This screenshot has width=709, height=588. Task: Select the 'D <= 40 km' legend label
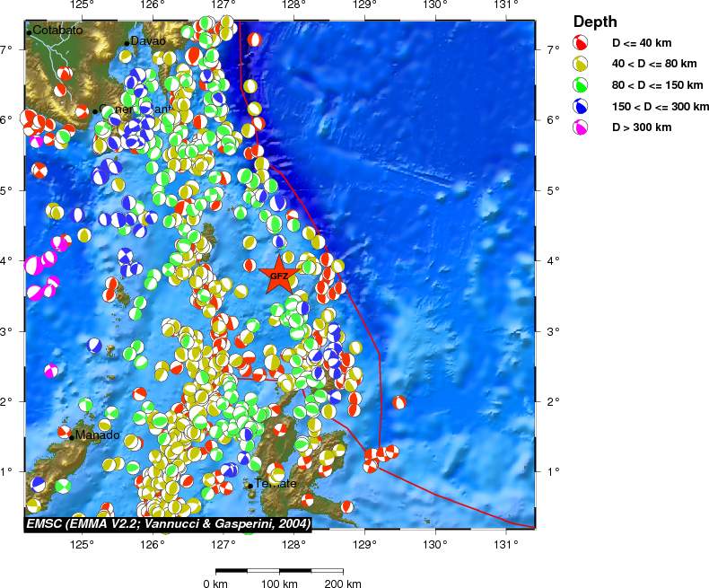[642, 42]
